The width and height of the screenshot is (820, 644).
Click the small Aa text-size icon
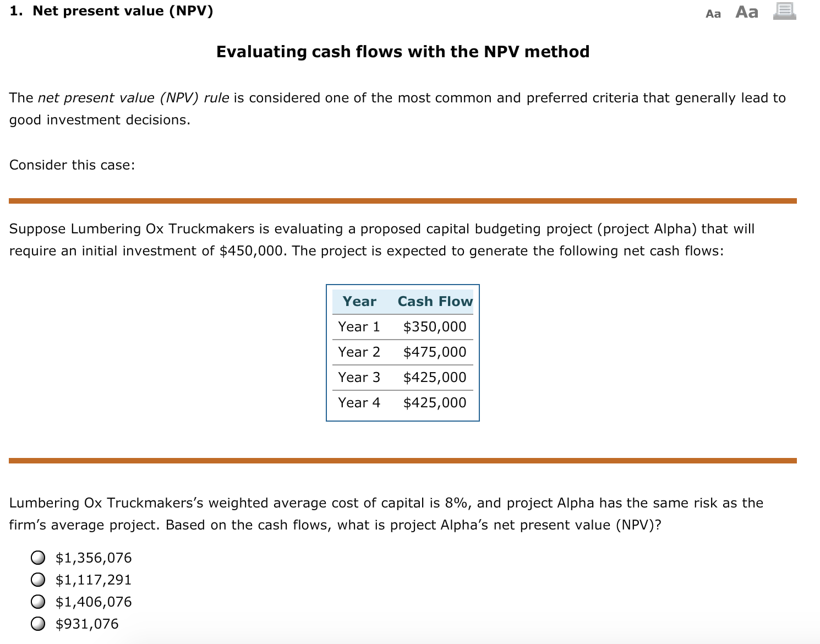(713, 13)
